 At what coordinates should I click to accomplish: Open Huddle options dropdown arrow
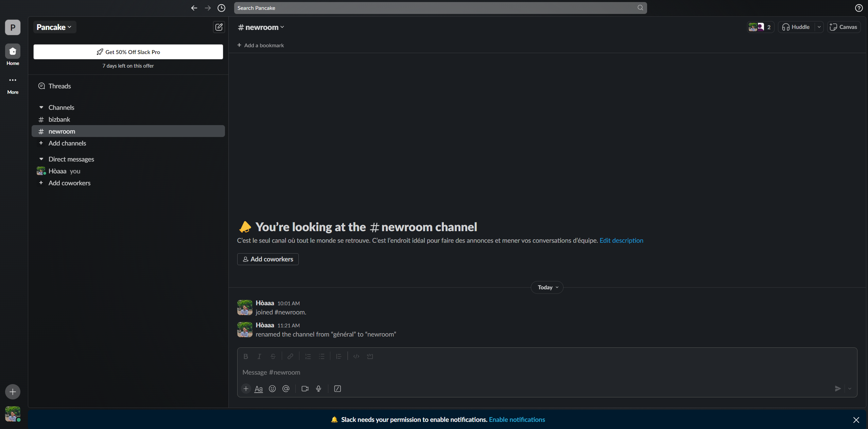tap(819, 27)
